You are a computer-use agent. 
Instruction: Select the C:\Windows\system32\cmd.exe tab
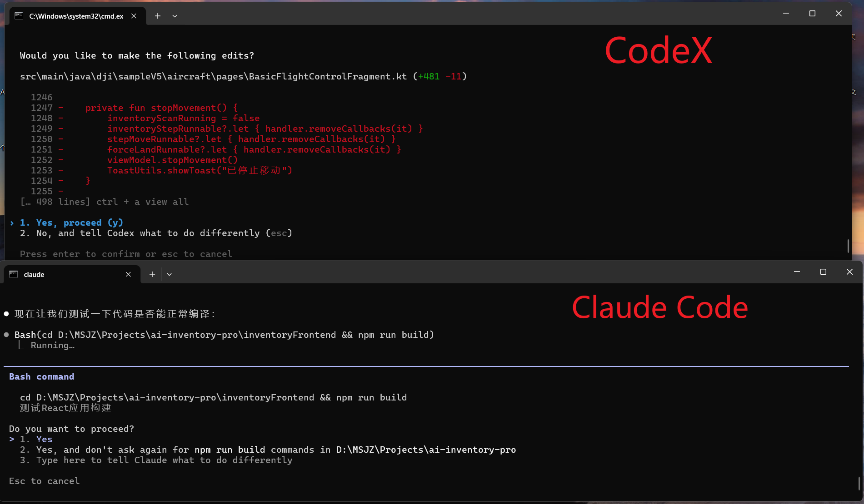77,16
